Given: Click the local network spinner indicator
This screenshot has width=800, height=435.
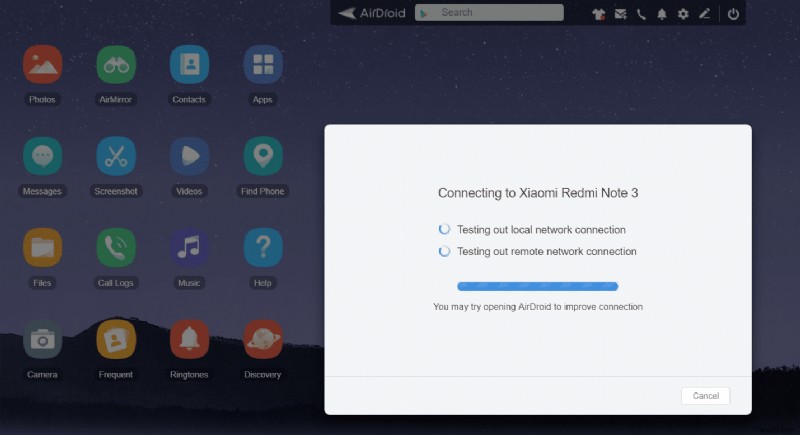Looking at the screenshot, I should tap(444, 229).
